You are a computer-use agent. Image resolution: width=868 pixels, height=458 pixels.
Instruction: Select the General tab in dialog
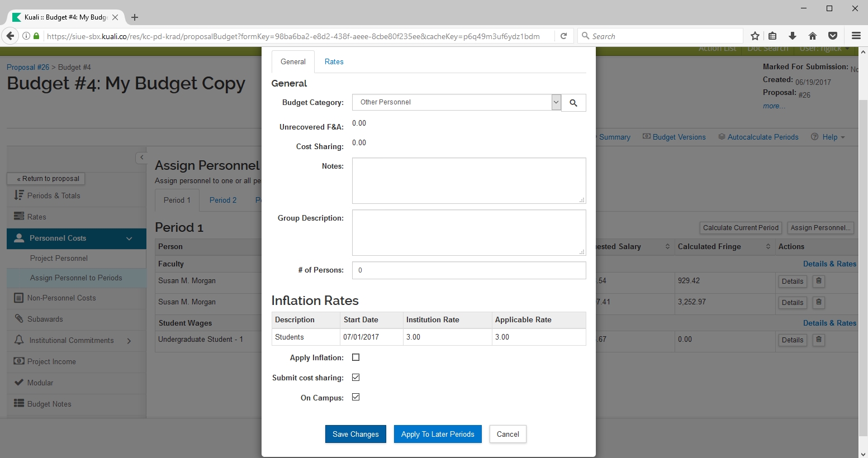tap(293, 62)
